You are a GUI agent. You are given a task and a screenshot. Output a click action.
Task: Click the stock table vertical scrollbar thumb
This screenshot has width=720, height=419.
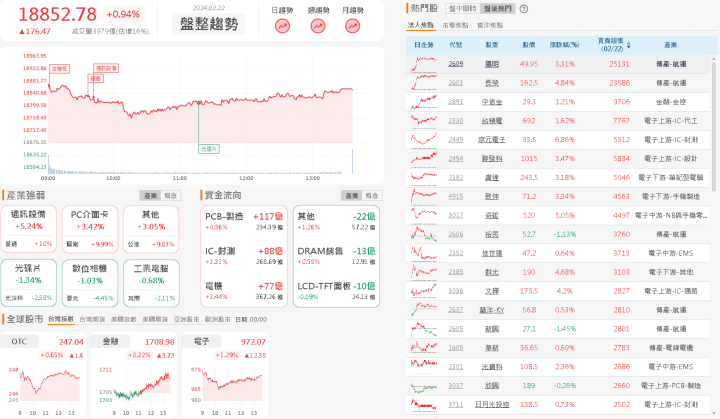coord(714,126)
